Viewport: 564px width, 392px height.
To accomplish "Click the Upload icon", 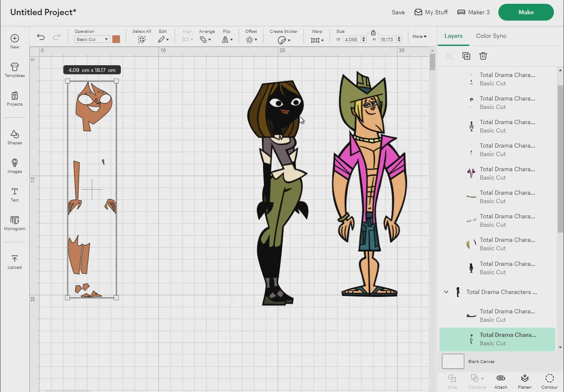I will click(x=15, y=259).
